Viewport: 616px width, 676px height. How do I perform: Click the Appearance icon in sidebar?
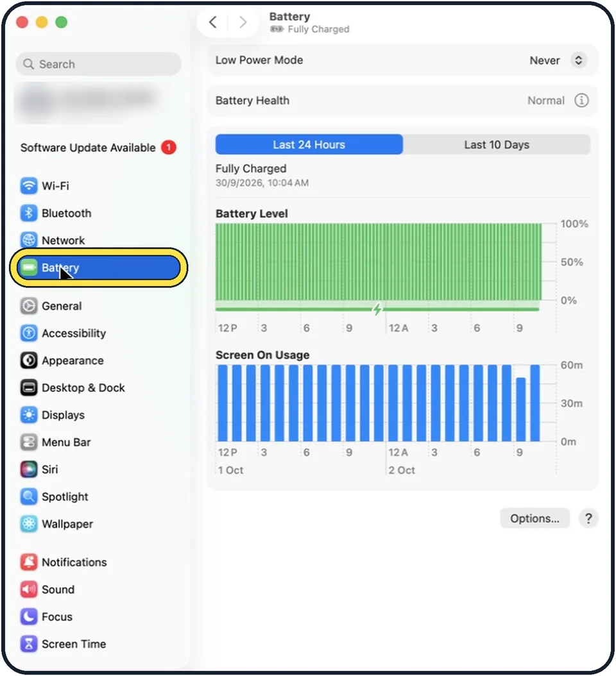pos(28,360)
